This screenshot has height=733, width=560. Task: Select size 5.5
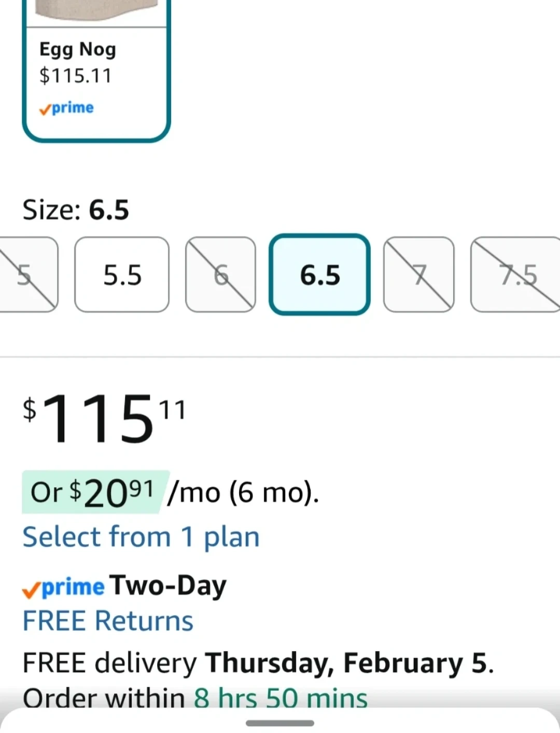pos(122,274)
